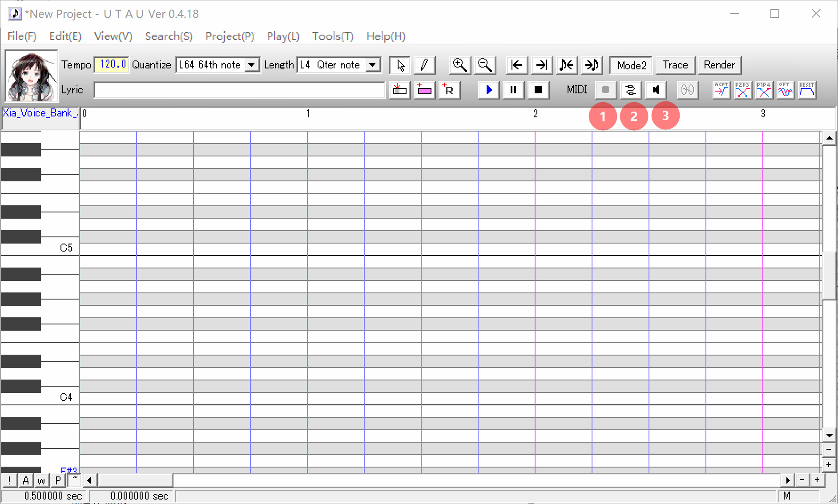Pause playback
838x504 pixels.
coord(513,90)
